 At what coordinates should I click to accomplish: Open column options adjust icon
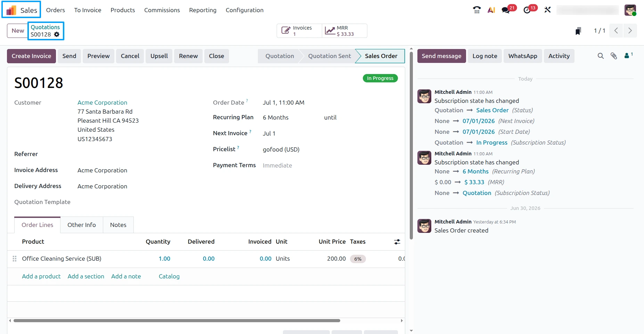[x=397, y=242]
